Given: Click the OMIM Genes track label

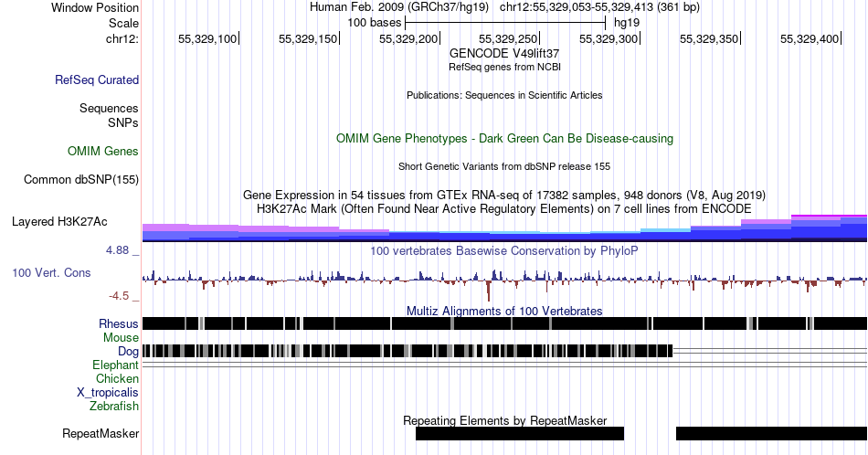Looking at the screenshot, I should coord(103,151).
